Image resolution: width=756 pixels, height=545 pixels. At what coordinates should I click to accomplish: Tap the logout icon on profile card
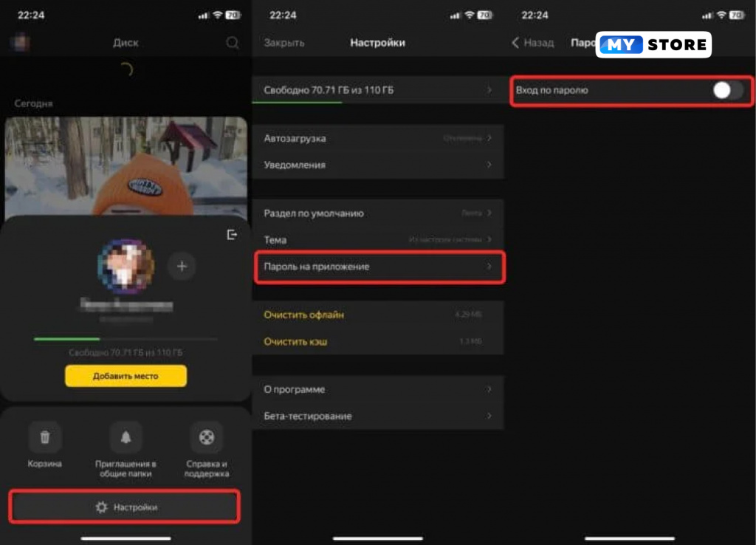[232, 235]
